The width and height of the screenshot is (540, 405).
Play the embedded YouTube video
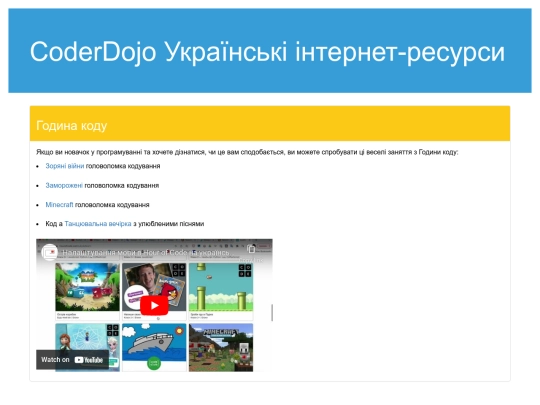[154, 305]
